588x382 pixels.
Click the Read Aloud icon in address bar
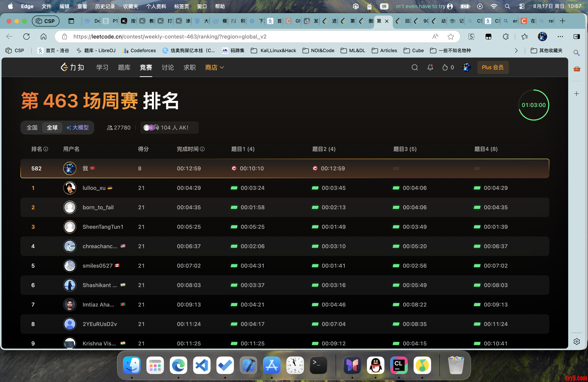435,37
